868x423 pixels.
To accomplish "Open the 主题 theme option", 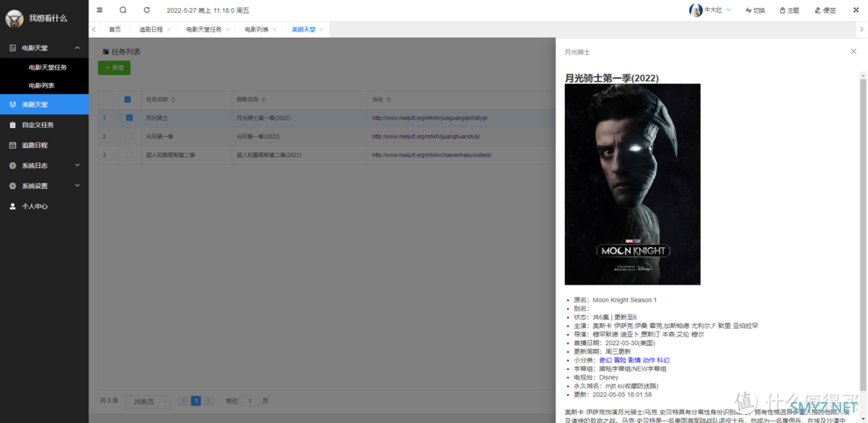I will pos(789,10).
